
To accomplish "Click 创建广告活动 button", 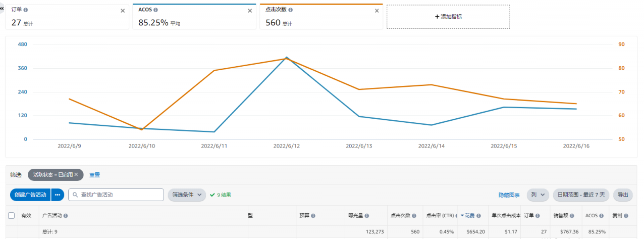I will point(30,195).
